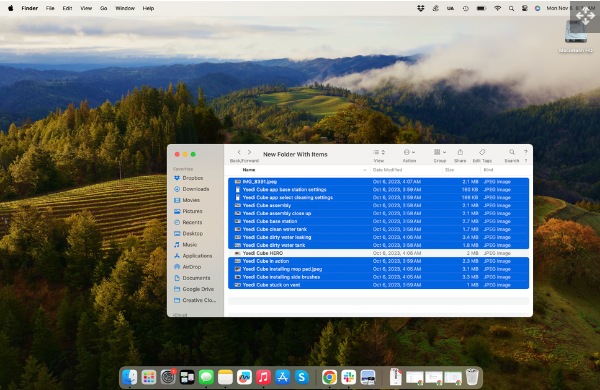
Task: Select Yeedi Cube app base station settings
Action: [x=378, y=189]
